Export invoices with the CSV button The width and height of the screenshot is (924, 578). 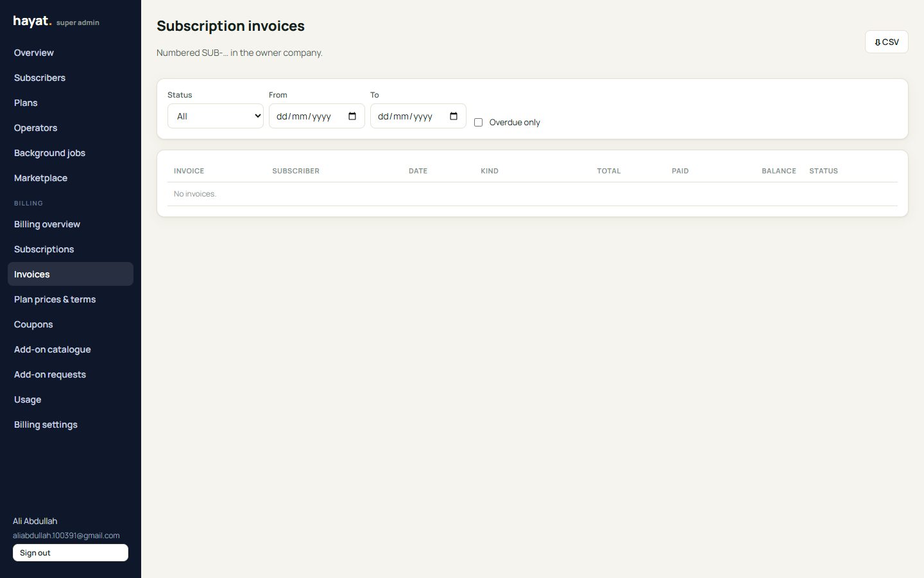[886, 42]
